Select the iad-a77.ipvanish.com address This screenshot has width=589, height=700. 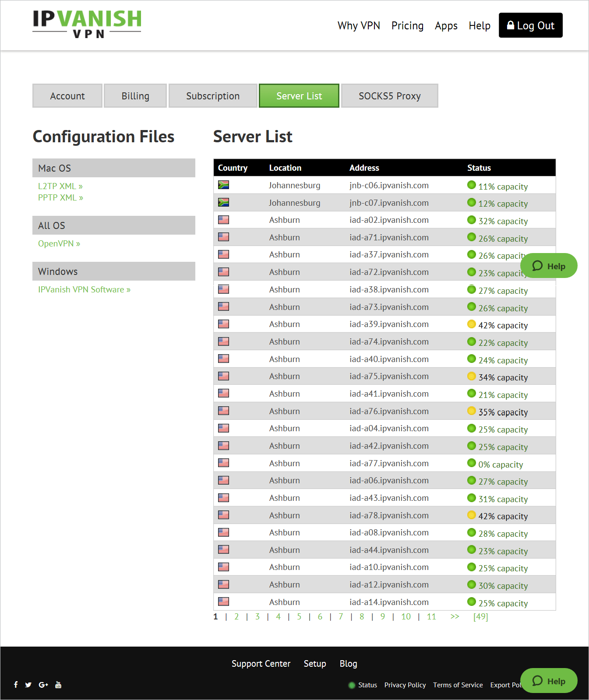389,463
